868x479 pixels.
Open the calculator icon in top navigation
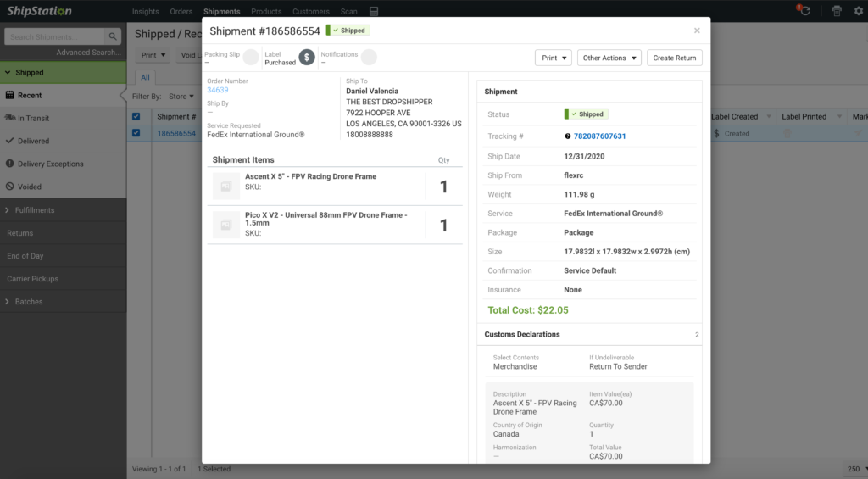(x=374, y=12)
